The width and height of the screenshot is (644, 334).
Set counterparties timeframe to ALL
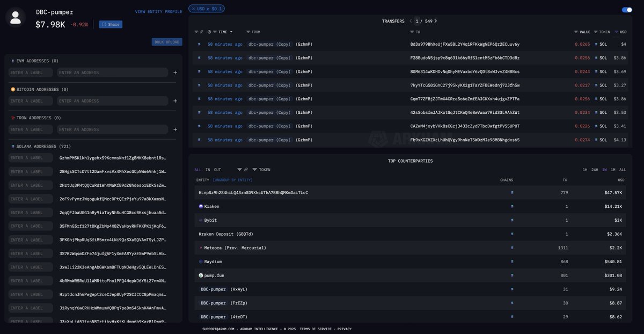pyautogui.click(x=623, y=170)
